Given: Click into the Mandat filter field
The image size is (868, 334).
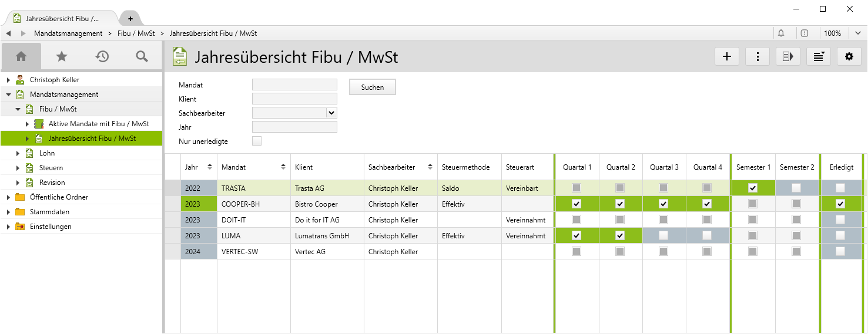Looking at the screenshot, I should (294, 85).
